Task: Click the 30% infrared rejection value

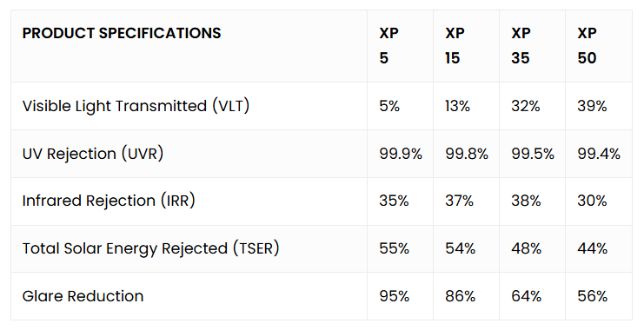Action: pyautogui.click(x=592, y=201)
